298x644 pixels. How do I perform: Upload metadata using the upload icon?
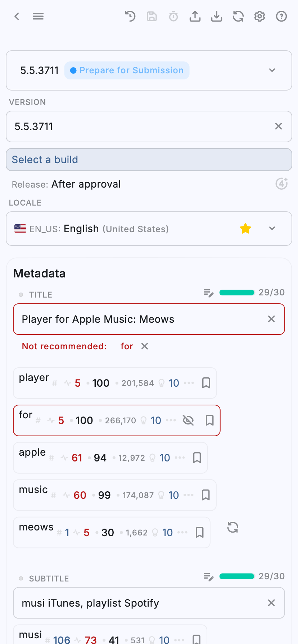coord(195,16)
